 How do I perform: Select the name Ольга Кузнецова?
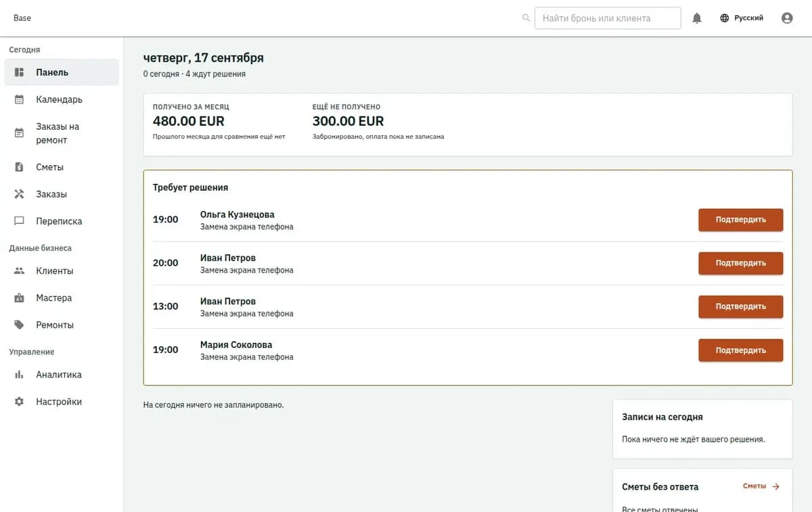click(x=238, y=214)
